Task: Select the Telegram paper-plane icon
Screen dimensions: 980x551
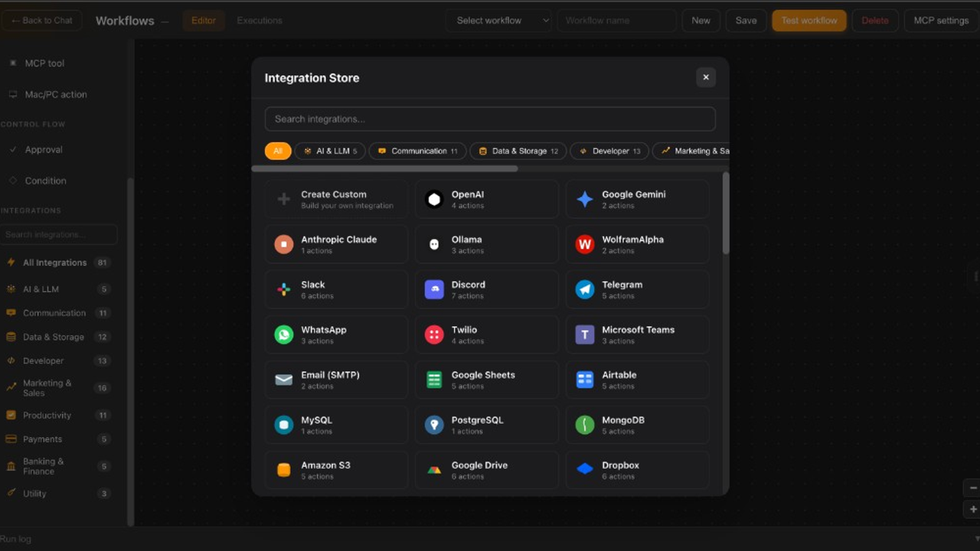Action: [585, 290]
